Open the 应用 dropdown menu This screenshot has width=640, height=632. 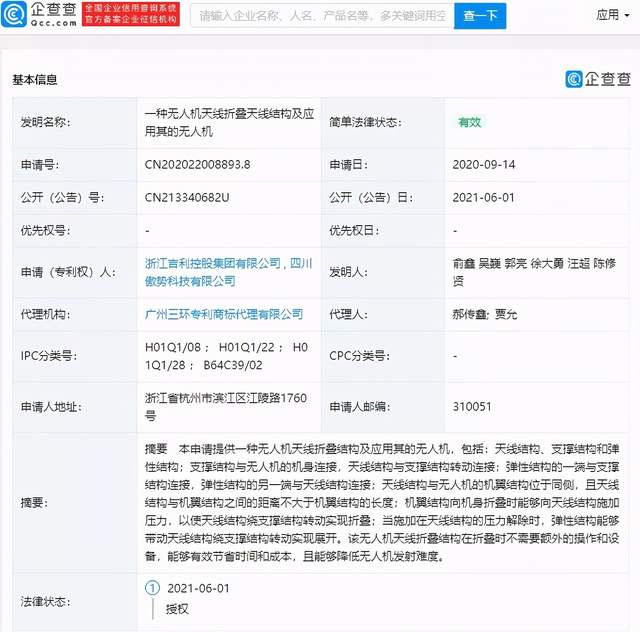point(613,15)
